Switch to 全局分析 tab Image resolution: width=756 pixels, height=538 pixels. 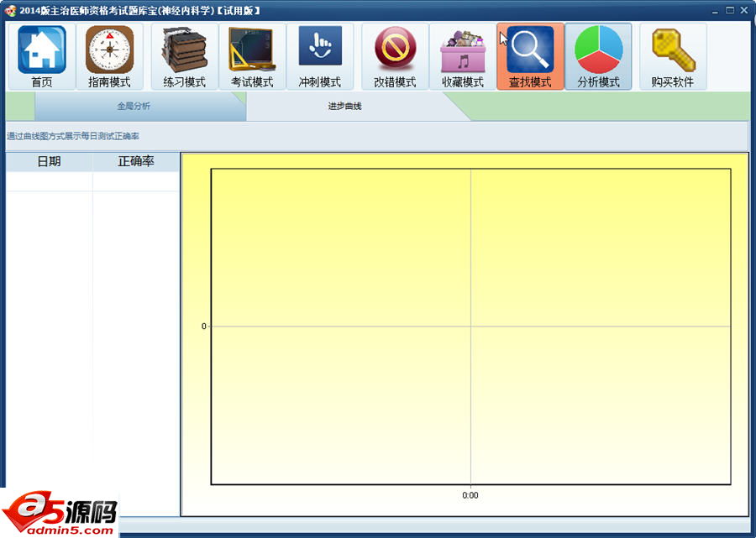click(134, 106)
